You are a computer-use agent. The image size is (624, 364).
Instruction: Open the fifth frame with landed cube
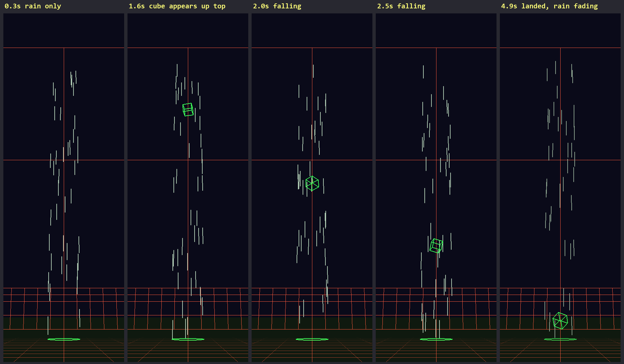coord(560,188)
